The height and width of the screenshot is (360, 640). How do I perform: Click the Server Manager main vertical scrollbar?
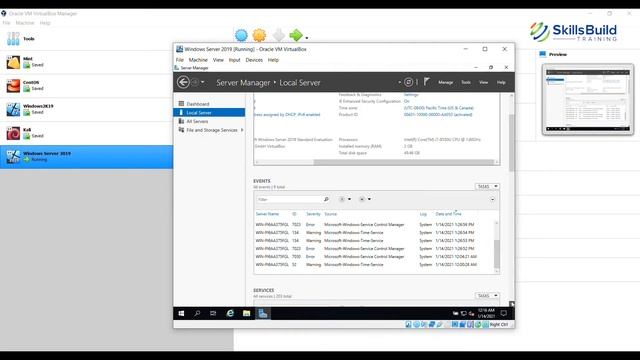point(511,143)
